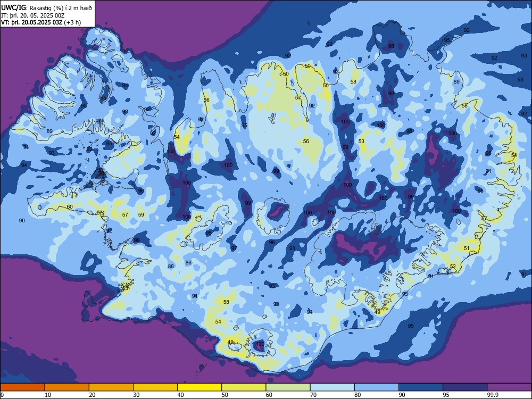
Task: Click the dark orange 0–10 legend swatch
Action: click(x=22, y=387)
